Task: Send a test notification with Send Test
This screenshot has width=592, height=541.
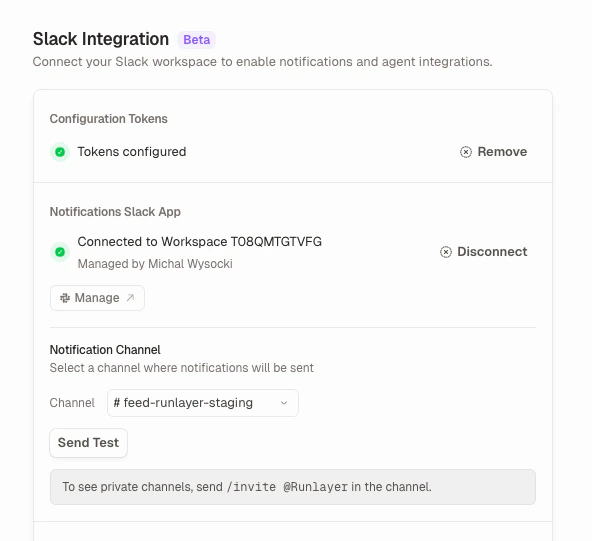Action: point(88,442)
